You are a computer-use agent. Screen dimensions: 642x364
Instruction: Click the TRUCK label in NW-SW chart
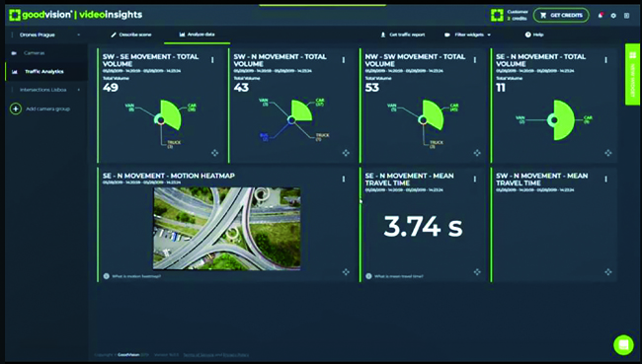coord(436,144)
